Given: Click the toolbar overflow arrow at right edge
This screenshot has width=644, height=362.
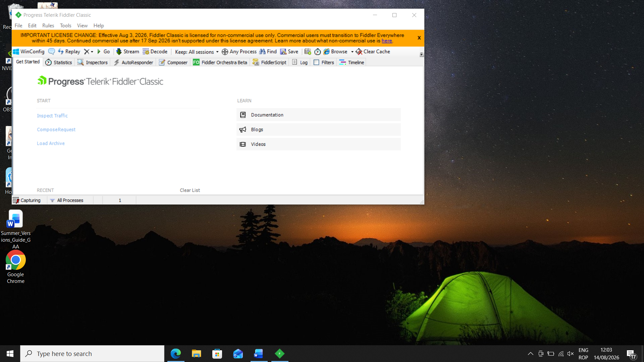Looking at the screenshot, I should click(x=422, y=54).
